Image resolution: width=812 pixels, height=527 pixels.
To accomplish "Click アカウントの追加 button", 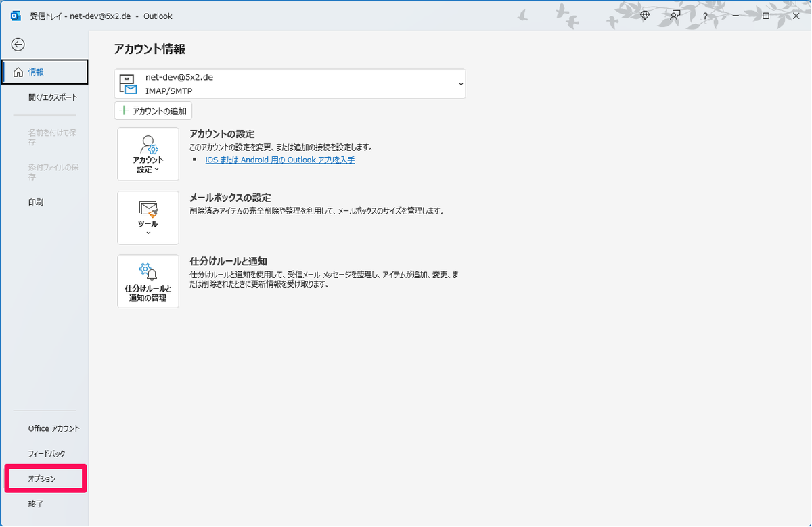I will point(154,111).
